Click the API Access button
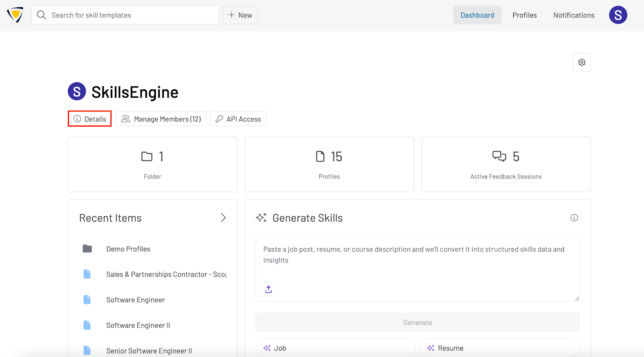 [x=238, y=119]
